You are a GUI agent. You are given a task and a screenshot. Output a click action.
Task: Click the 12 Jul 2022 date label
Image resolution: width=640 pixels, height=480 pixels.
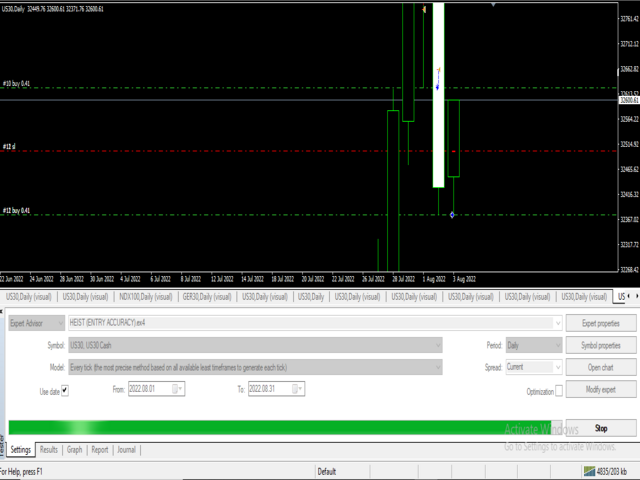pyautogui.click(x=222, y=279)
